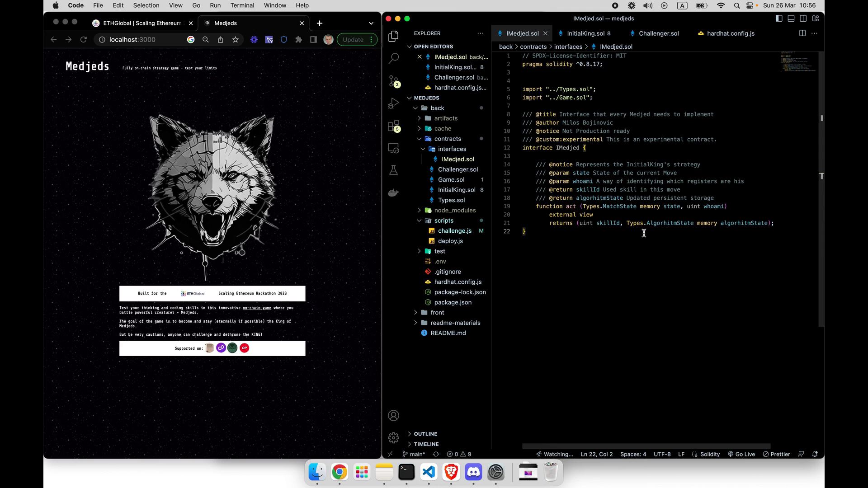Viewport: 868px width, 488px height.
Task: Click Prettier in status bar
Action: tap(776, 454)
